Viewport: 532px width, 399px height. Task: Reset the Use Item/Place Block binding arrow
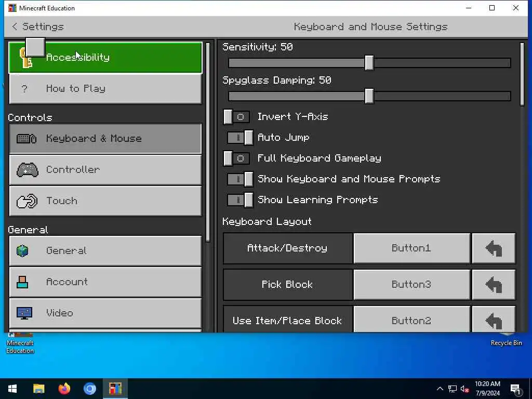coord(494,320)
